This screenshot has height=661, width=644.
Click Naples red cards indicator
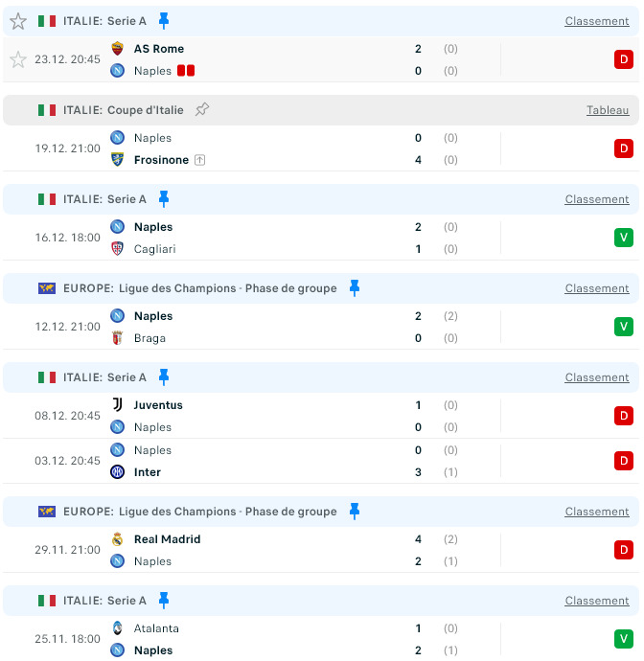coord(186,70)
